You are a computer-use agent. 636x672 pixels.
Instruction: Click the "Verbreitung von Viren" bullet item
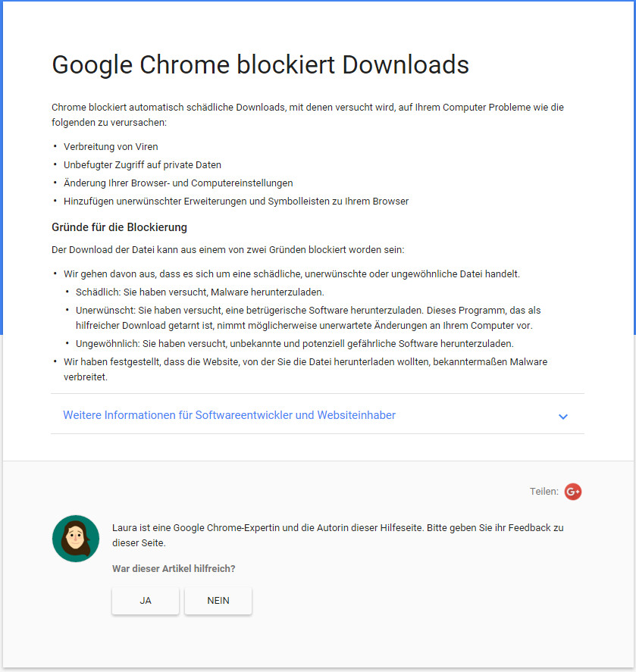(x=111, y=146)
